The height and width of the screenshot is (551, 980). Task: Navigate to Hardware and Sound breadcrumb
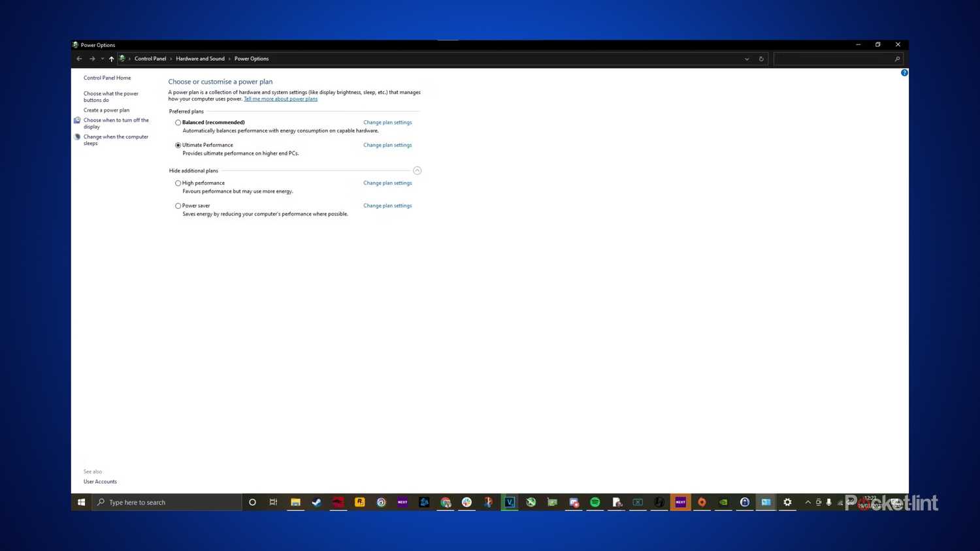tap(200, 59)
